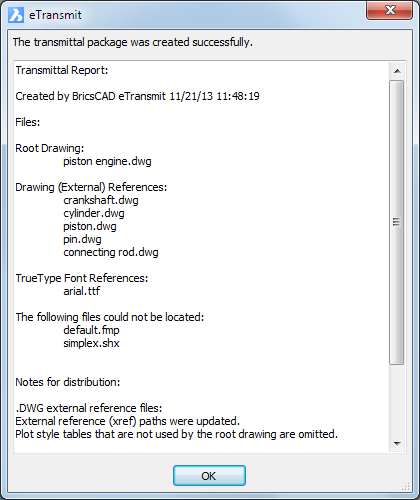Close the eTransmit dialog
Screen dimensions: 420x500
(389, 10)
